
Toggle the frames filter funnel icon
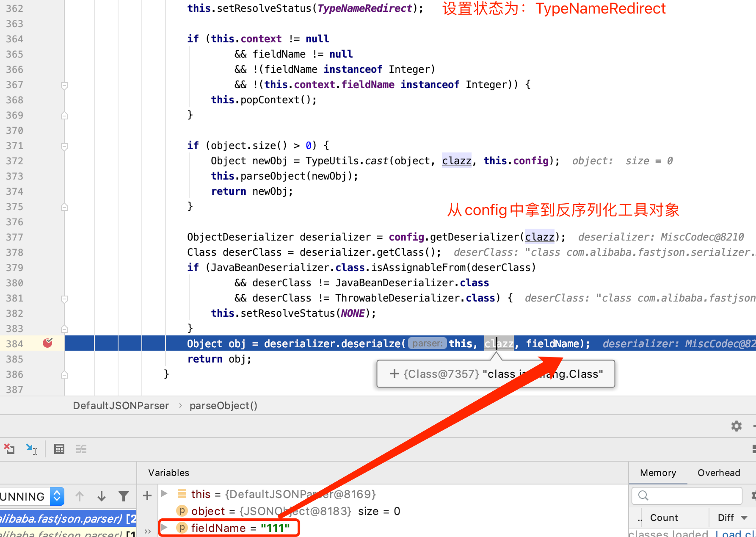124,496
